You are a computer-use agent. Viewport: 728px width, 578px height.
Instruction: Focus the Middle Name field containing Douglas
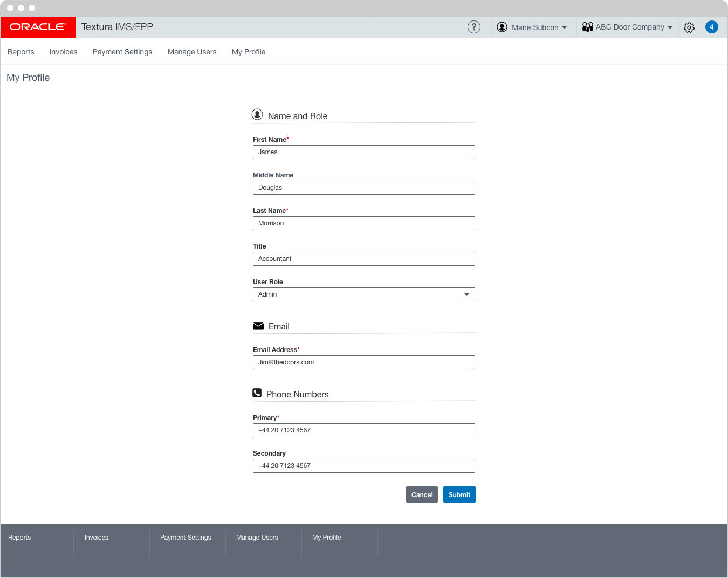tap(363, 188)
